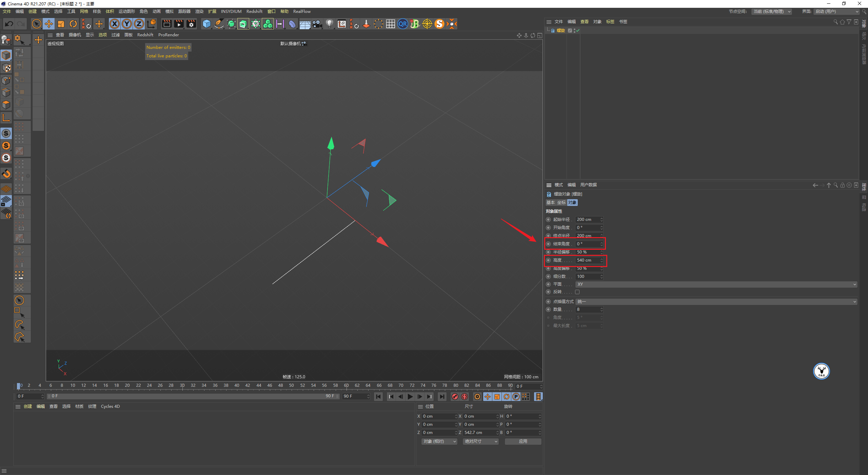Image resolution: width=868 pixels, height=475 pixels.
Task: Click the Undo arrow icon
Action: (x=9, y=24)
